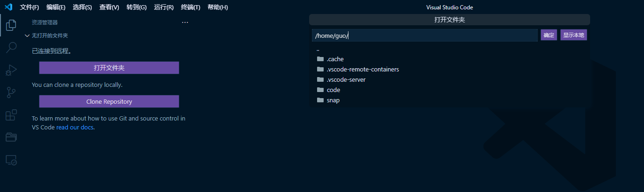
Task: Open the explorer three-dots more actions
Action: 185,22
